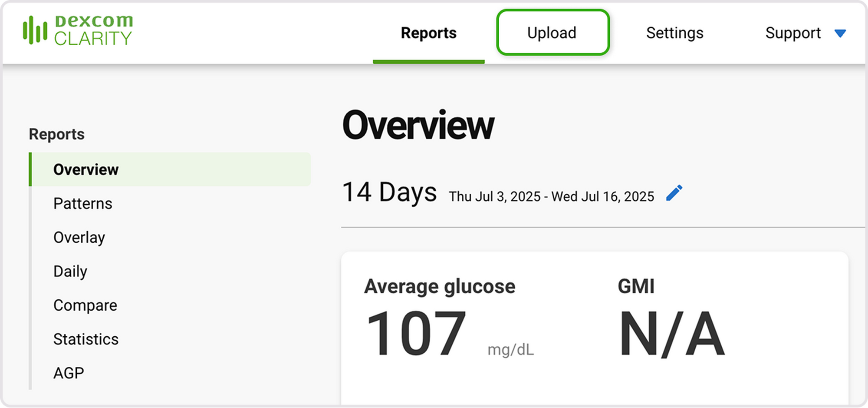
Task: Select the Daily report
Action: point(70,271)
